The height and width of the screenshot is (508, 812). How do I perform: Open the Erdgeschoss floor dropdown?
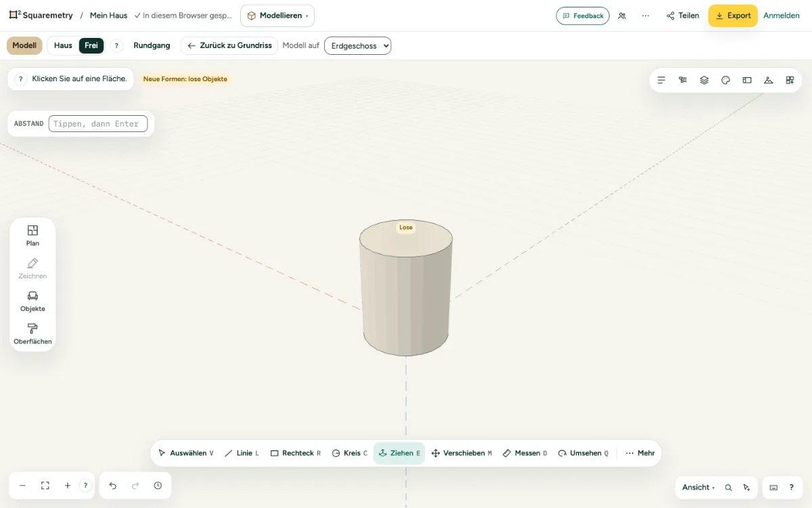358,45
